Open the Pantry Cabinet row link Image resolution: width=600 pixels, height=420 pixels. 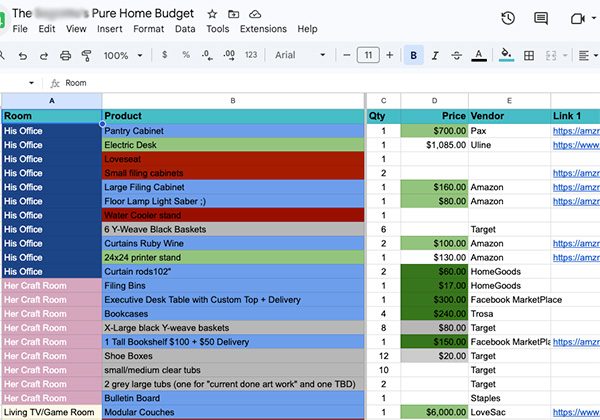576,131
